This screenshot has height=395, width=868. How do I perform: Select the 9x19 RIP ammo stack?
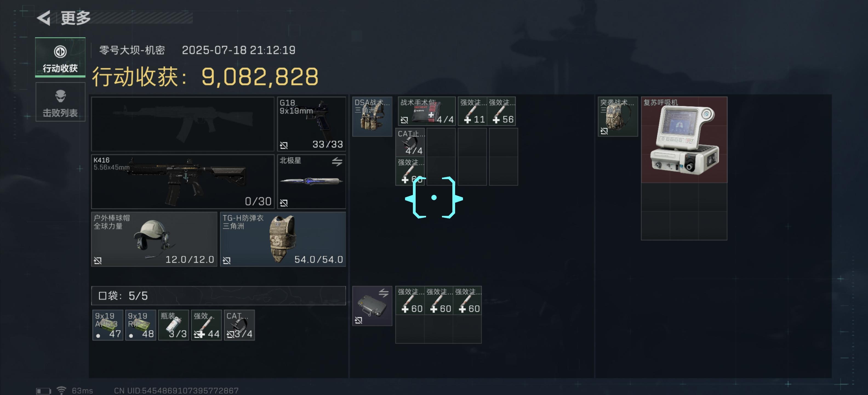[x=141, y=325]
